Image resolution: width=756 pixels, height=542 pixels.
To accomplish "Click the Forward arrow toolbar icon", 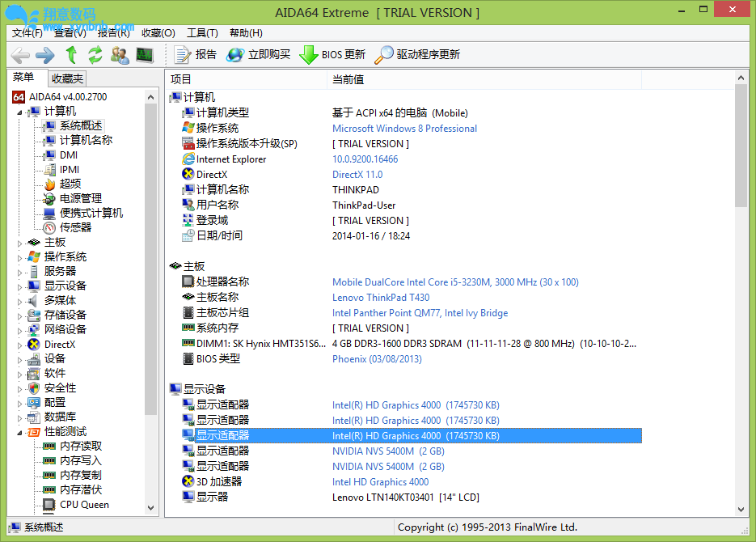I will 45,55.
